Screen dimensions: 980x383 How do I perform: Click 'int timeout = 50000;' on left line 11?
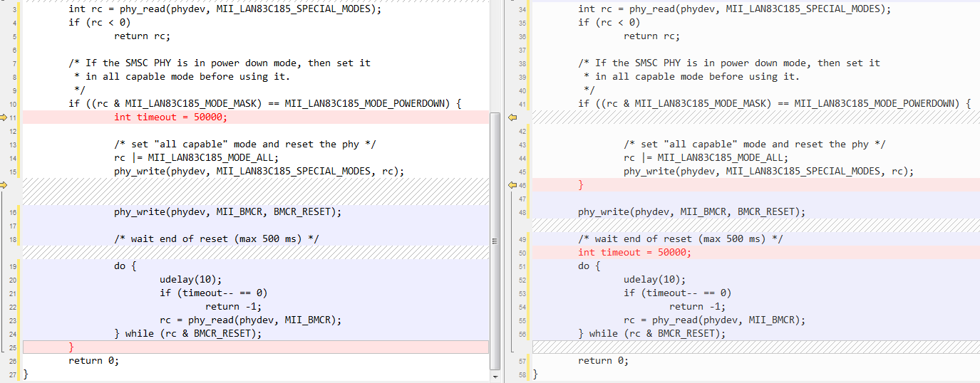point(170,117)
